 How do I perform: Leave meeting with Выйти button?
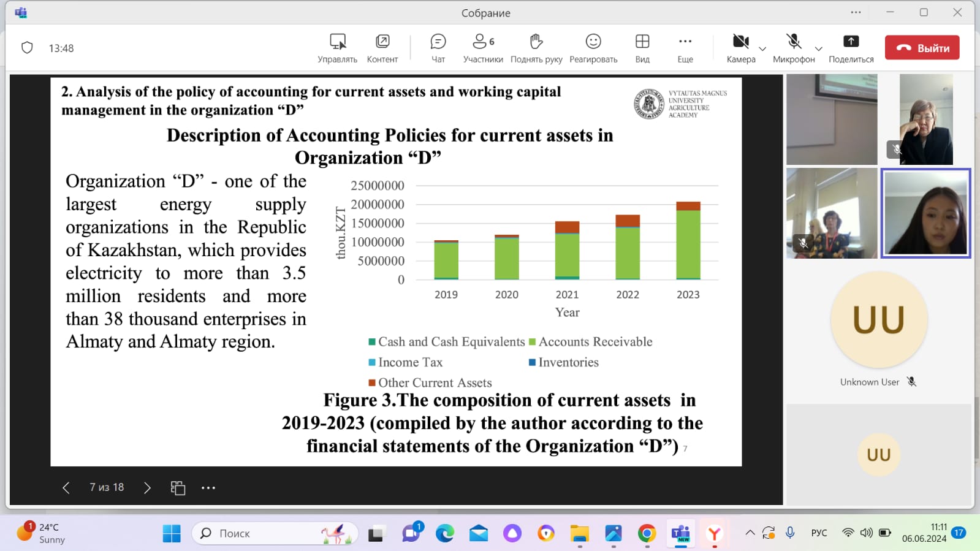[922, 48]
